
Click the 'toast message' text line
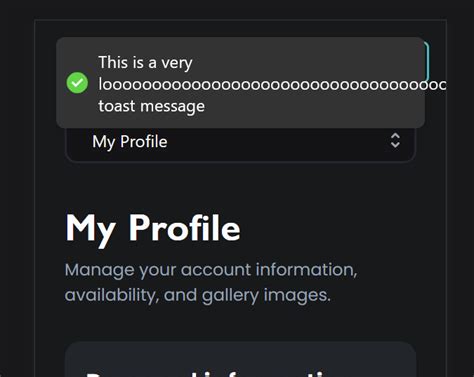(152, 106)
